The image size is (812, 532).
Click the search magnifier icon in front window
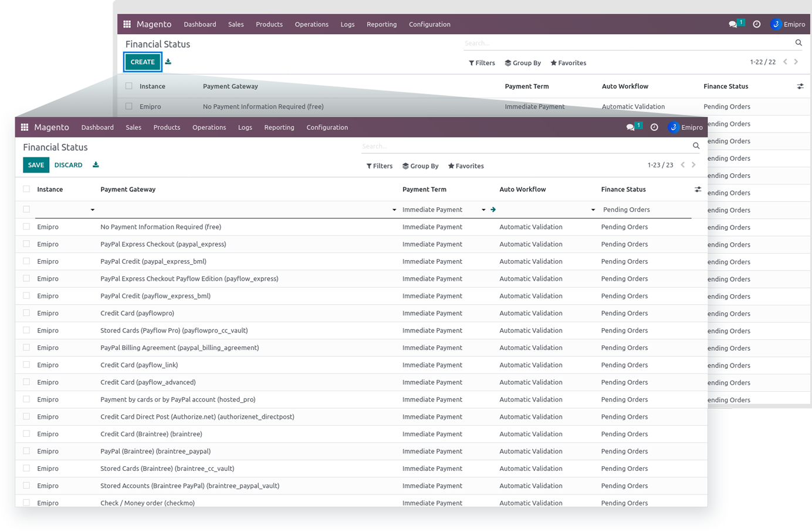(696, 146)
